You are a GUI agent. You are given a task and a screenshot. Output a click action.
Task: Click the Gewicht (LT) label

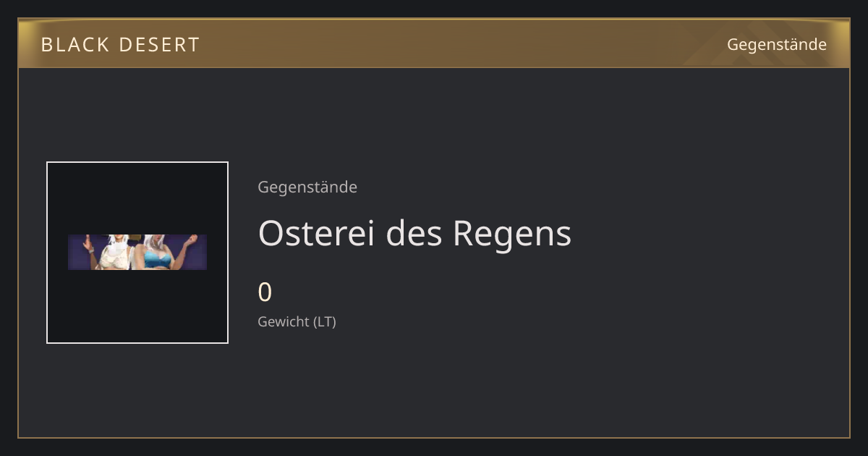coord(297,322)
